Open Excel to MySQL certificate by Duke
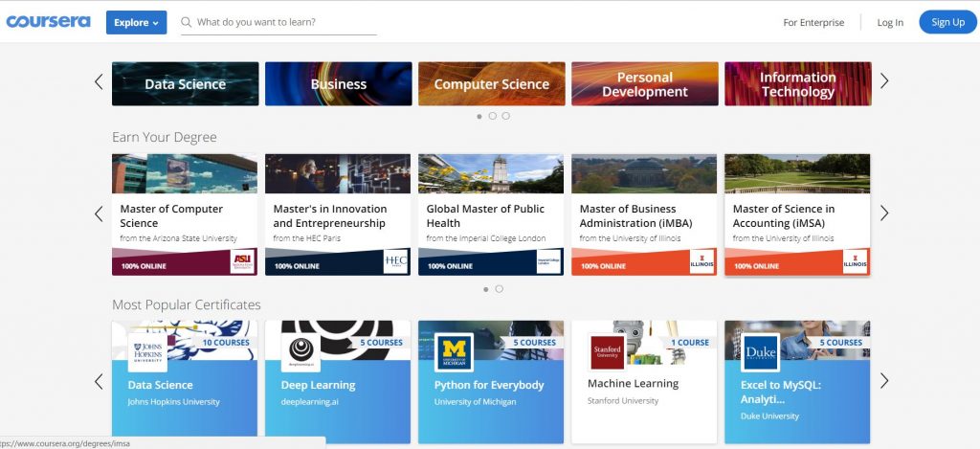 tap(797, 382)
